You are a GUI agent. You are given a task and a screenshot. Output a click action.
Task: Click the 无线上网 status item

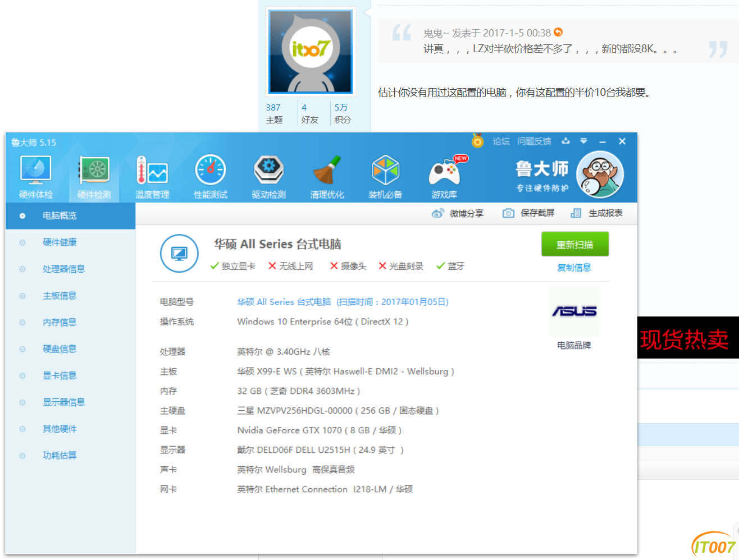(290, 266)
